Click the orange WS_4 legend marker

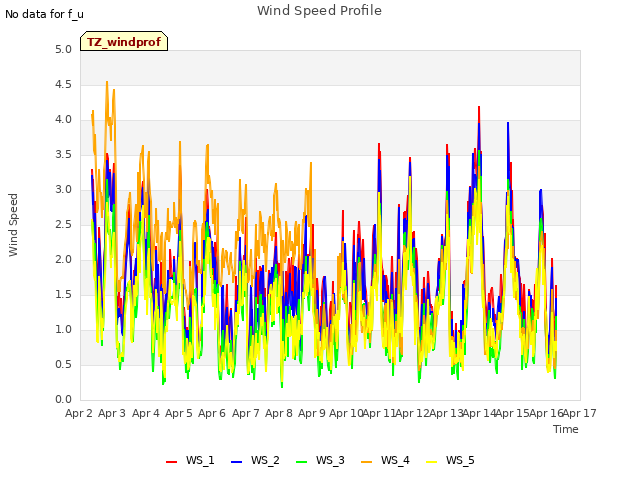click(367, 462)
